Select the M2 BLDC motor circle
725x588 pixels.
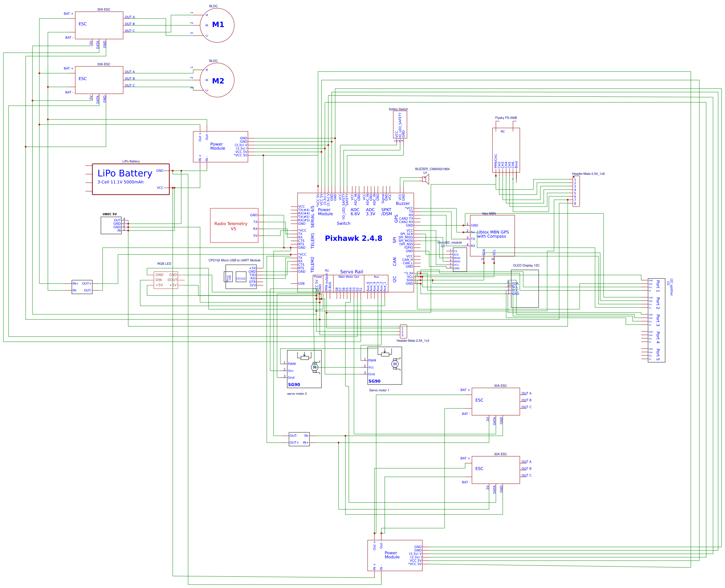[217, 80]
